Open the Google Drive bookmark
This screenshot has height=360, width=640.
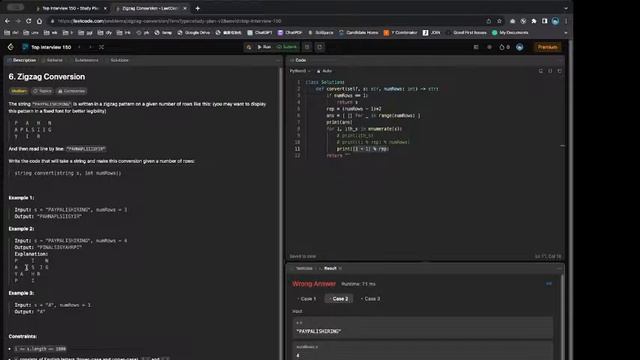click(194, 33)
